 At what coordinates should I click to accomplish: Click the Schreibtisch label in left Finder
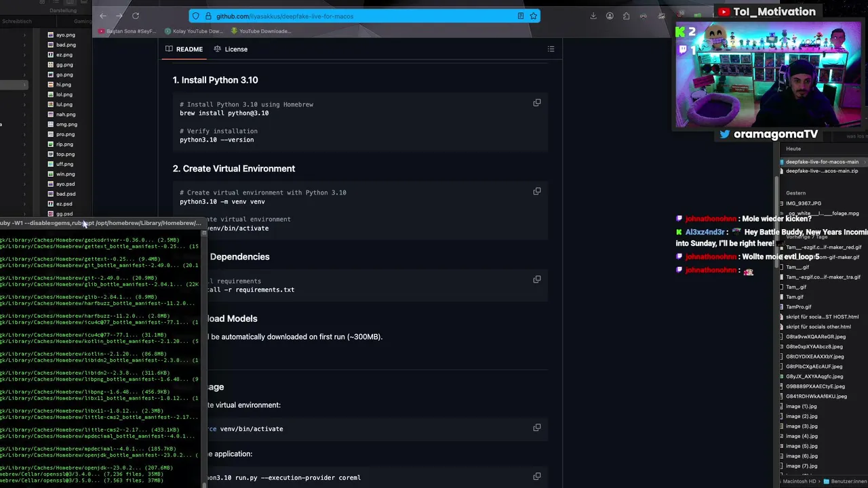point(16,21)
